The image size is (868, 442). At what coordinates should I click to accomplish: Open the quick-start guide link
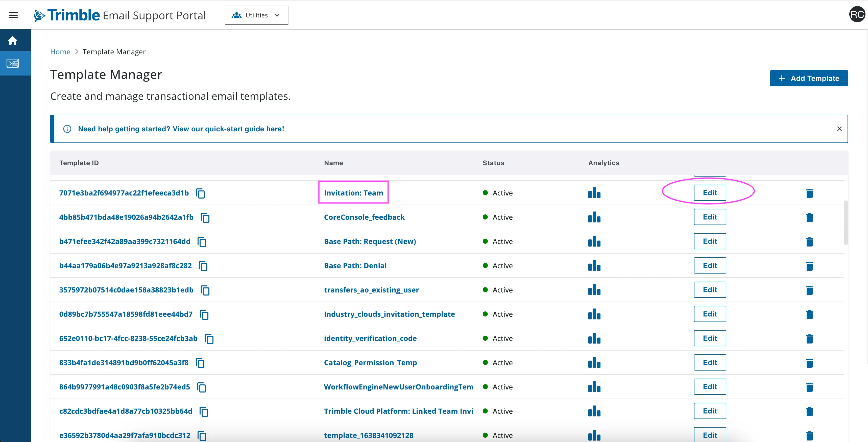pyautogui.click(x=181, y=129)
